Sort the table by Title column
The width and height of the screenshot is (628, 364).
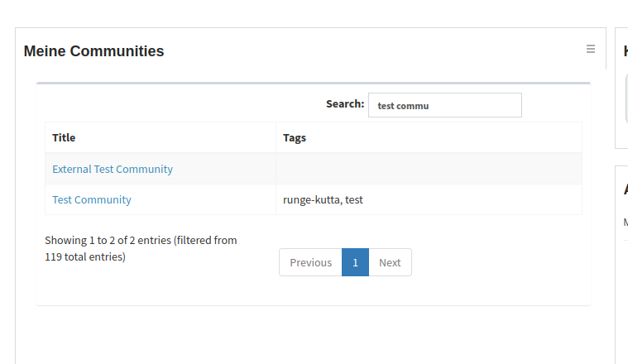click(x=161, y=137)
